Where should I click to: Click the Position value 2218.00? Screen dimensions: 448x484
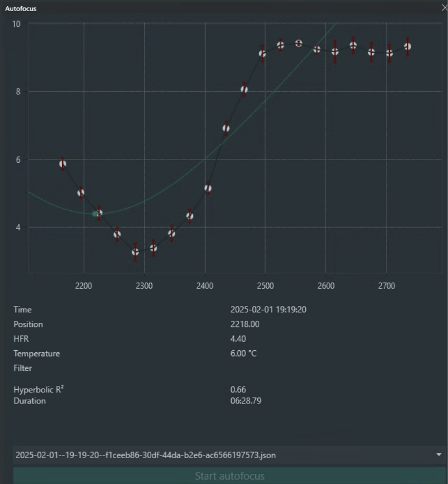click(x=245, y=324)
